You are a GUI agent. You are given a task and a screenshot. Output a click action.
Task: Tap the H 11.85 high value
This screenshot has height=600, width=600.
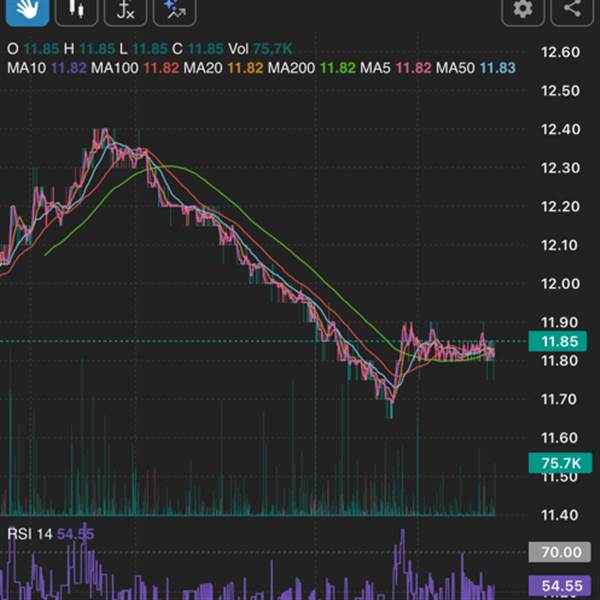pos(89,49)
